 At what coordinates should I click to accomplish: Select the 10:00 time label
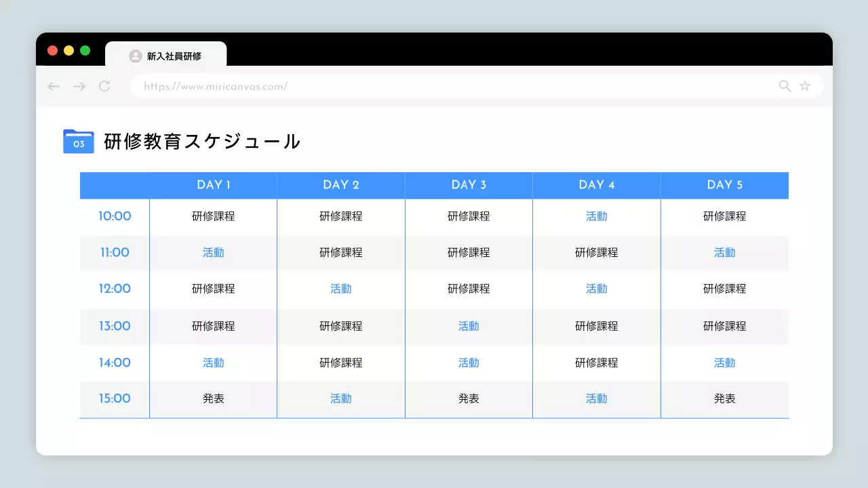click(114, 216)
